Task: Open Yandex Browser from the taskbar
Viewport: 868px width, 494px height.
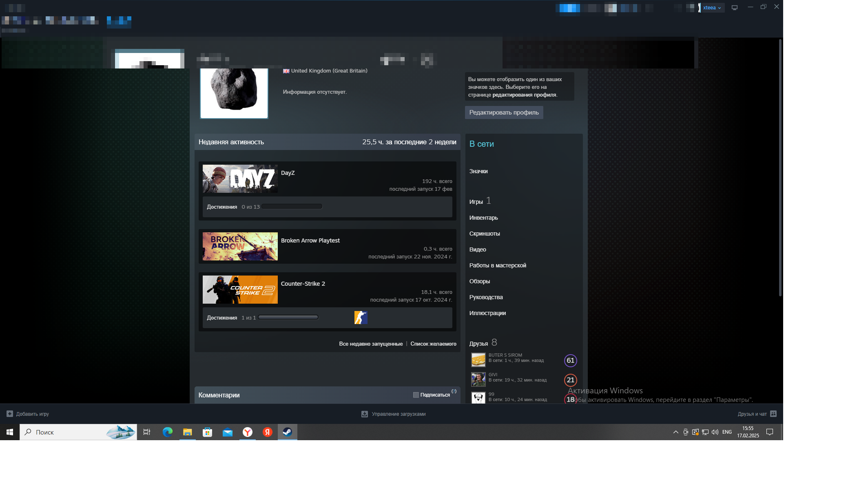Action: pyautogui.click(x=248, y=432)
